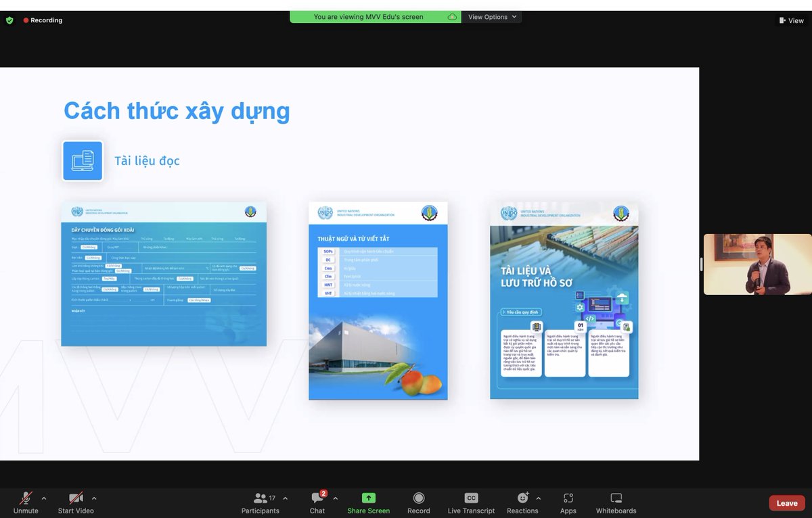Image resolution: width=812 pixels, height=518 pixels.
Task: Select the speaker video thumbnail
Action: (x=758, y=264)
